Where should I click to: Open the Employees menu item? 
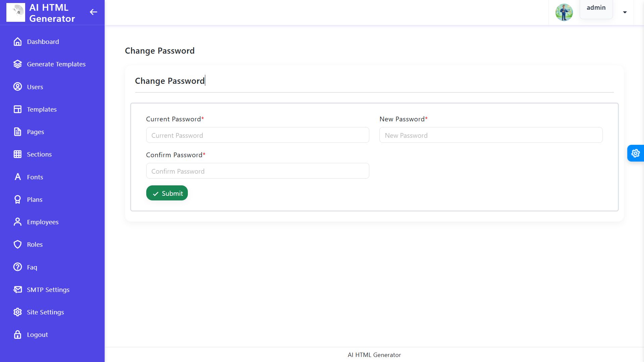coord(43,222)
